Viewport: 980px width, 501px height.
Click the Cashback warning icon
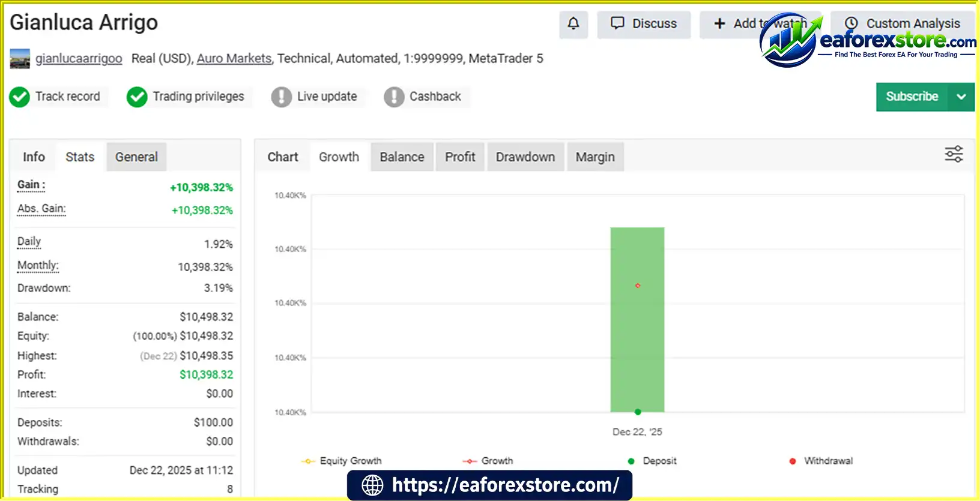tap(394, 97)
